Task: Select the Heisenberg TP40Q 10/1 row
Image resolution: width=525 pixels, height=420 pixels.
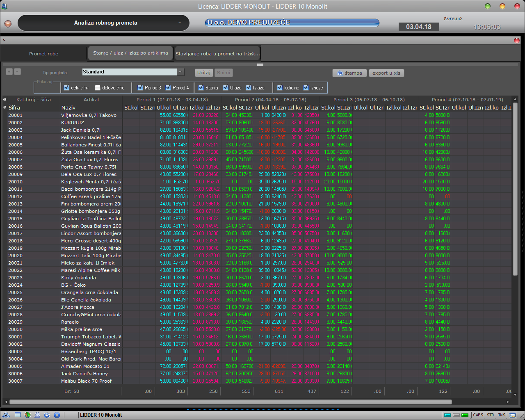Action: coord(260,352)
